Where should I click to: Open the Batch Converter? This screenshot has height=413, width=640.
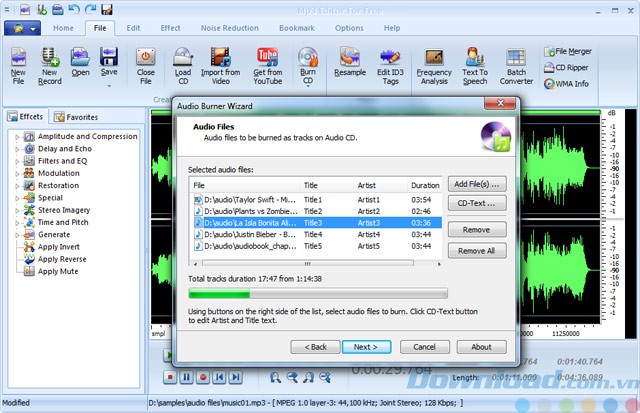coord(516,66)
